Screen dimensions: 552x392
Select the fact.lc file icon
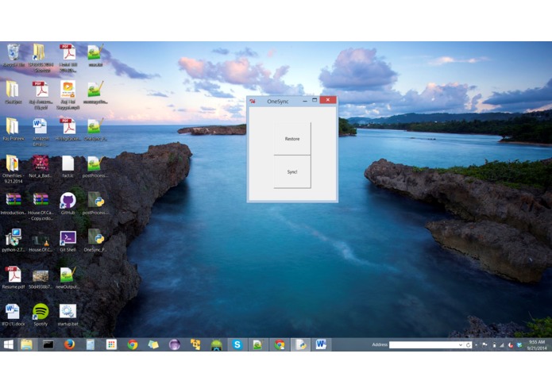pyautogui.click(x=68, y=167)
